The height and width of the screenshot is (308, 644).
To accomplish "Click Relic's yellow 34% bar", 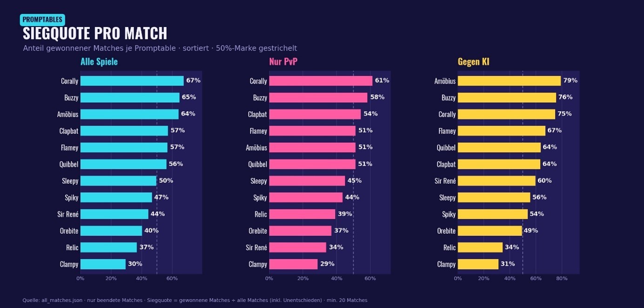I will tap(480, 248).
